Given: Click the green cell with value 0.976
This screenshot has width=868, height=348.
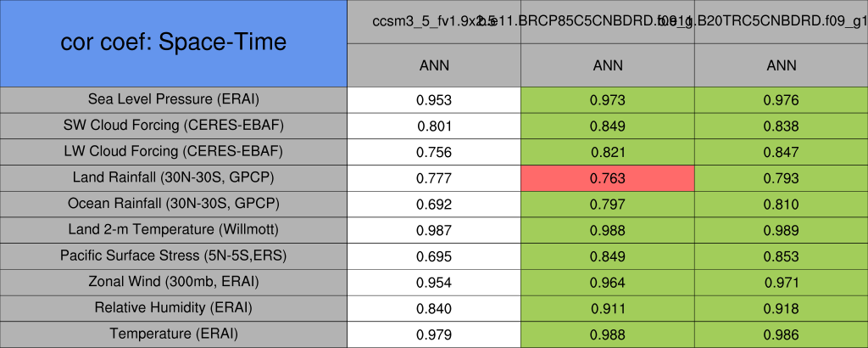Looking at the screenshot, I should [781, 100].
